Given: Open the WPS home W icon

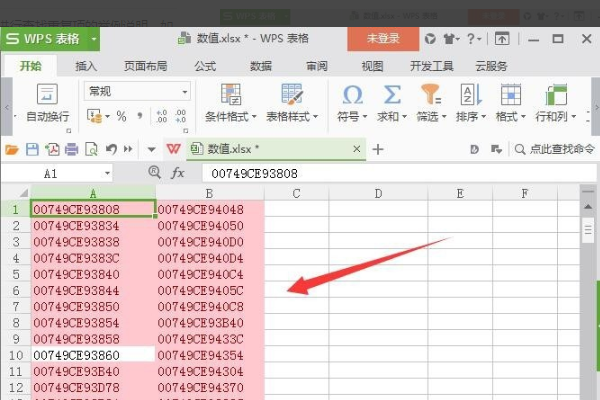Looking at the screenshot, I should pyautogui.click(x=174, y=149).
